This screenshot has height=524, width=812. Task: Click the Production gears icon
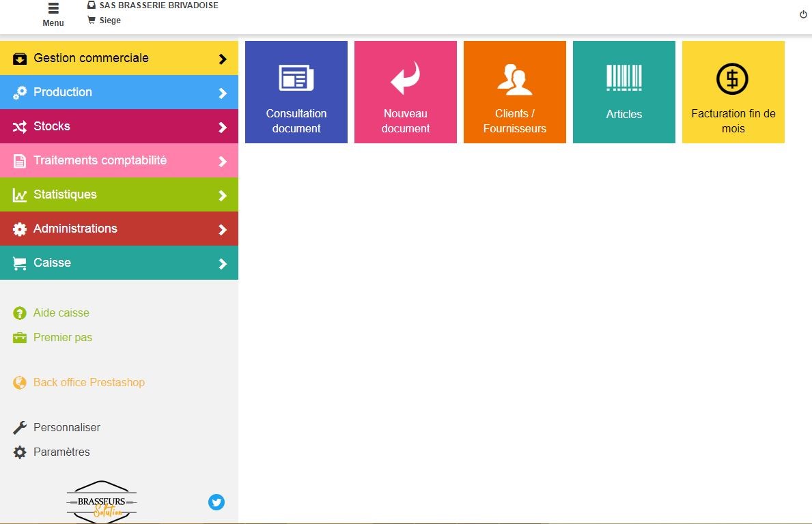click(20, 93)
